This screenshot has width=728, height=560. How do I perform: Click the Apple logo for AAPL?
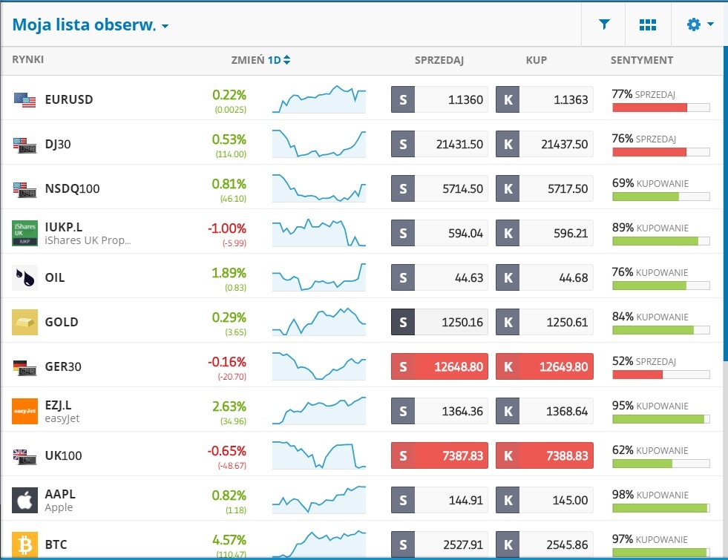(x=23, y=499)
